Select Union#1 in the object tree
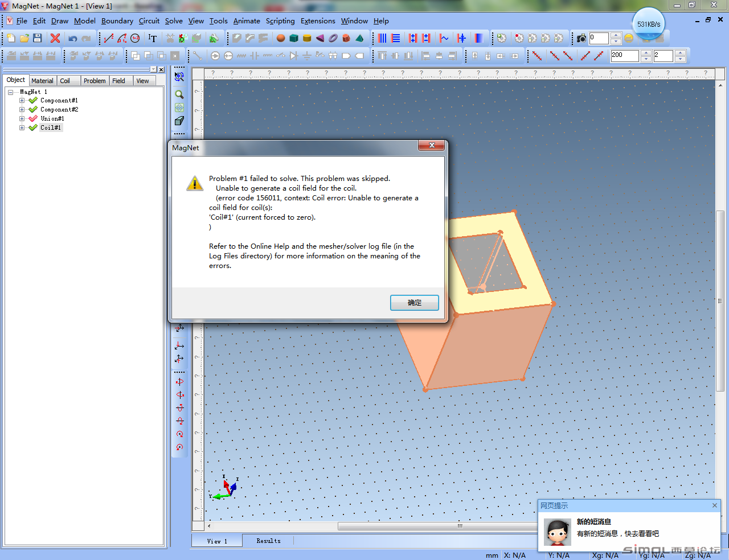This screenshot has width=729, height=560. (x=52, y=118)
